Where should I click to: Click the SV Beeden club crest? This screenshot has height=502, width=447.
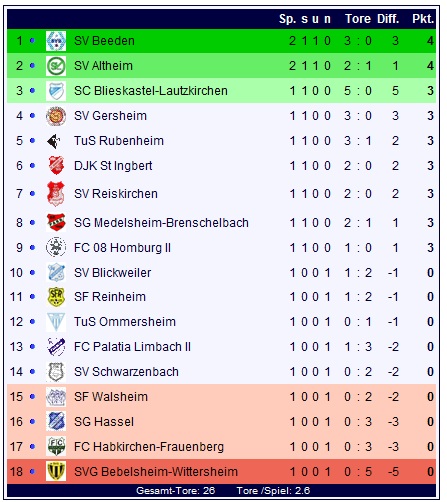pyautogui.click(x=56, y=41)
